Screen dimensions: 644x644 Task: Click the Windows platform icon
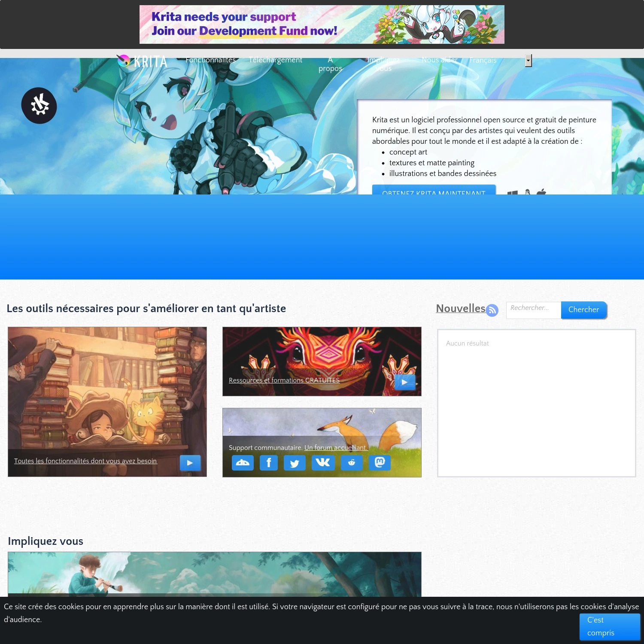(512, 192)
